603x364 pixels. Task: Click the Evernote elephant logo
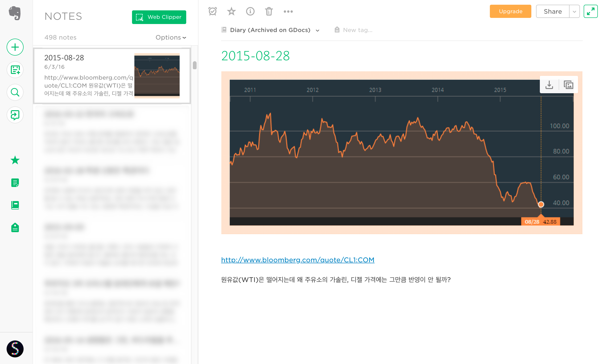[15, 13]
